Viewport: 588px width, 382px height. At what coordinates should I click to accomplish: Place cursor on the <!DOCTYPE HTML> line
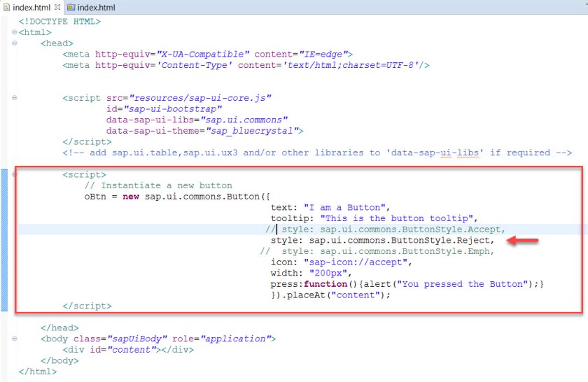click(x=59, y=22)
